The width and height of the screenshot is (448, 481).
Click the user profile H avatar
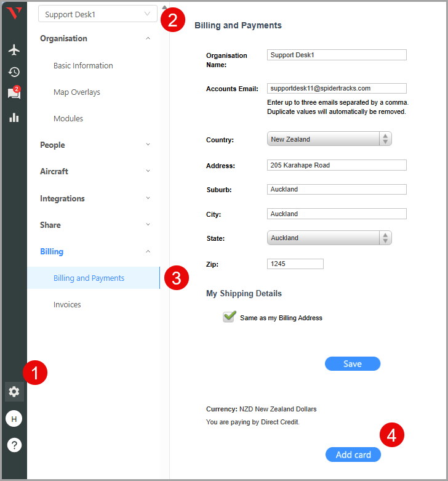click(x=14, y=419)
